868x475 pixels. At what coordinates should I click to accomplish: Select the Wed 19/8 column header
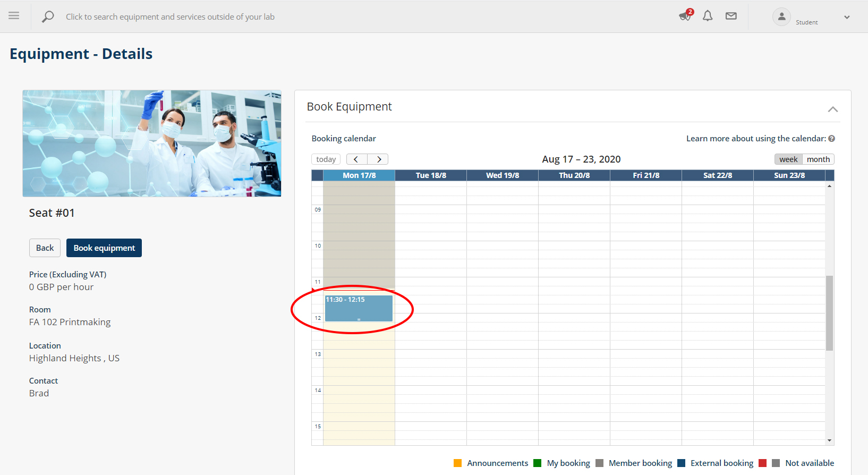[503, 175]
